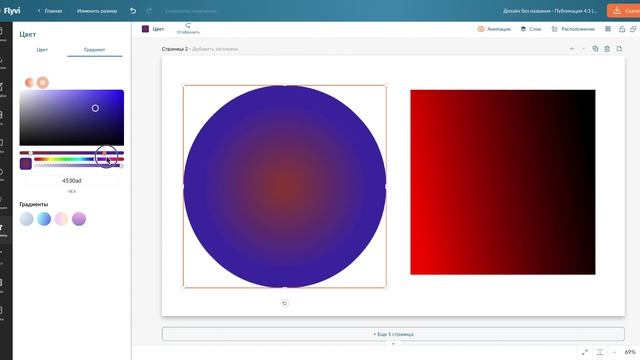Click the delete page trash icon
The image size is (640, 360).
[x=607, y=49]
